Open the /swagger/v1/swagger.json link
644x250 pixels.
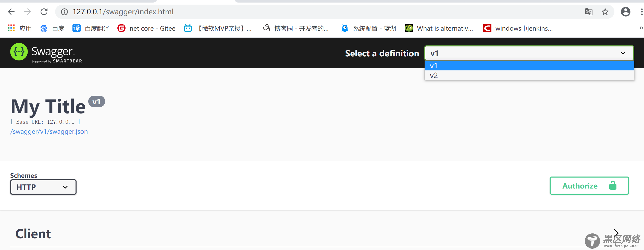49,131
